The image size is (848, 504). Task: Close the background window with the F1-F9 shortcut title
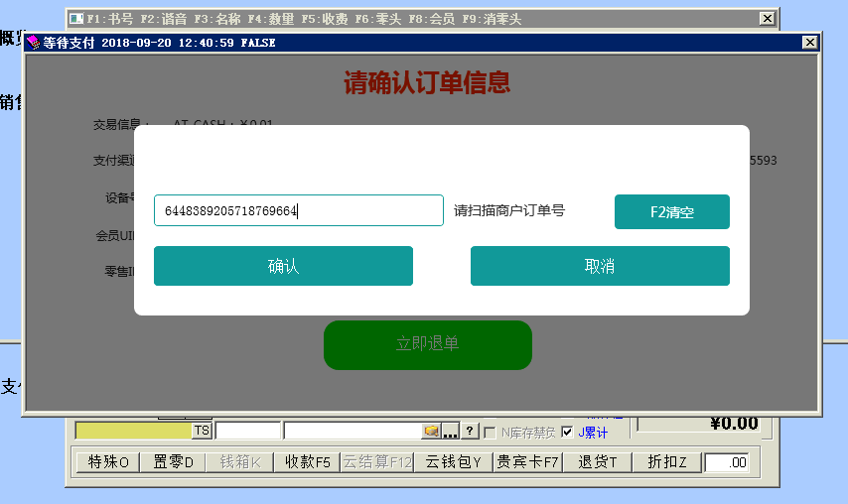(x=767, y=19)
